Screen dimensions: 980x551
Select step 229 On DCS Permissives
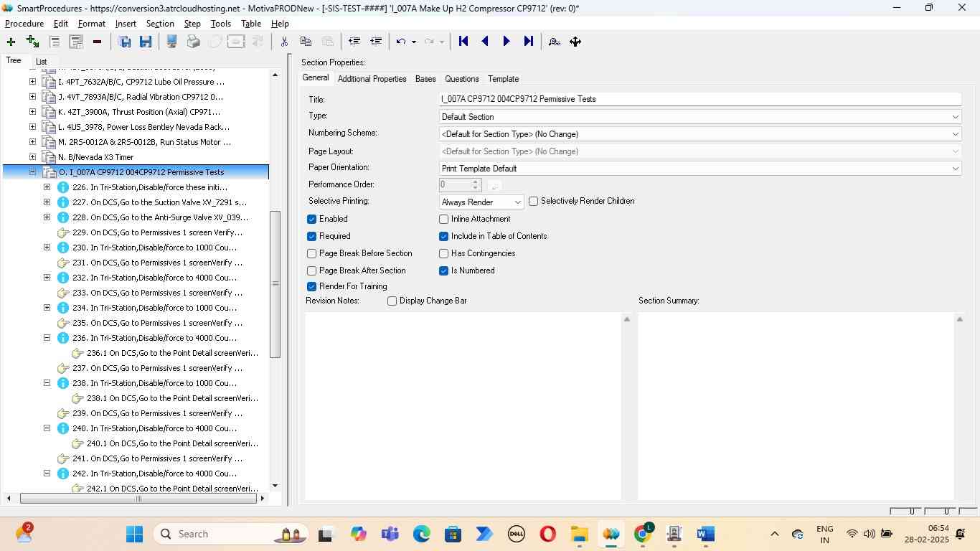pos(157,232)
